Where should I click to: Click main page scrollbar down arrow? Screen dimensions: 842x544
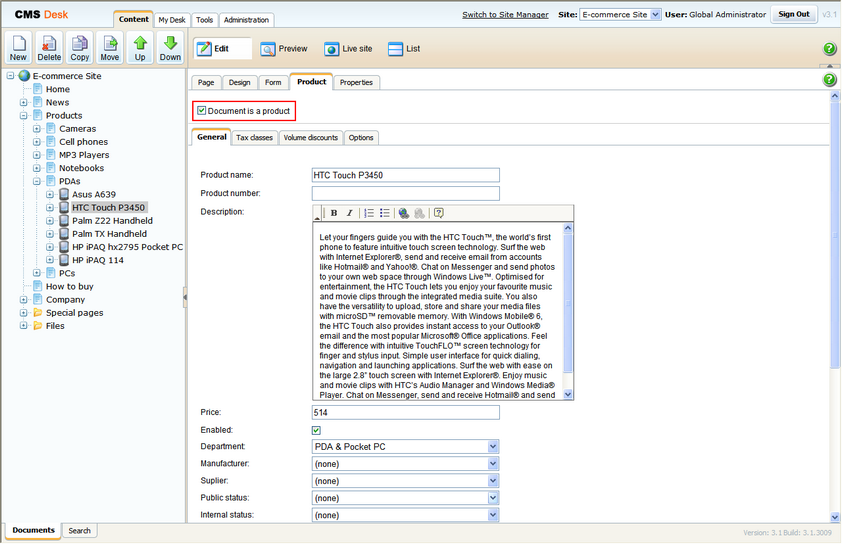[x=834, y=517]
